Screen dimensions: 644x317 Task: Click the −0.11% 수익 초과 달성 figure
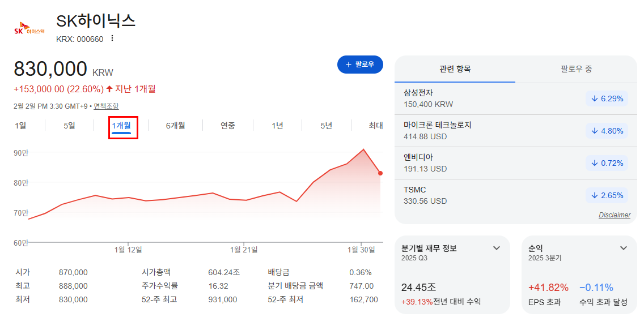(596, 288)
